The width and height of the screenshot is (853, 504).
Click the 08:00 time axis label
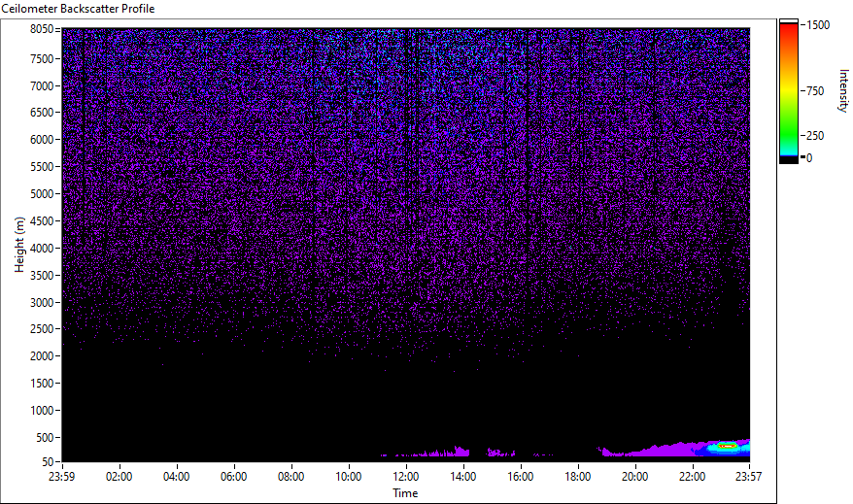coord(291,477)
